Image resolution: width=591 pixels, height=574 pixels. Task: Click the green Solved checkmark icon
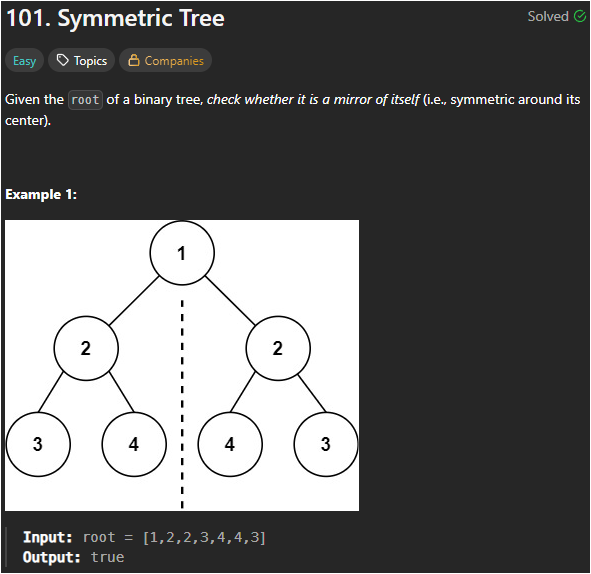[x=580, y=16]
